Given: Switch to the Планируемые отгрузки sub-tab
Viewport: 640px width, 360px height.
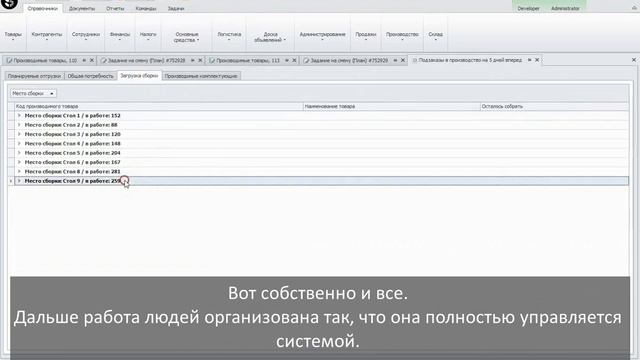Looking at the screenshot, I should (x=34, y=76).
